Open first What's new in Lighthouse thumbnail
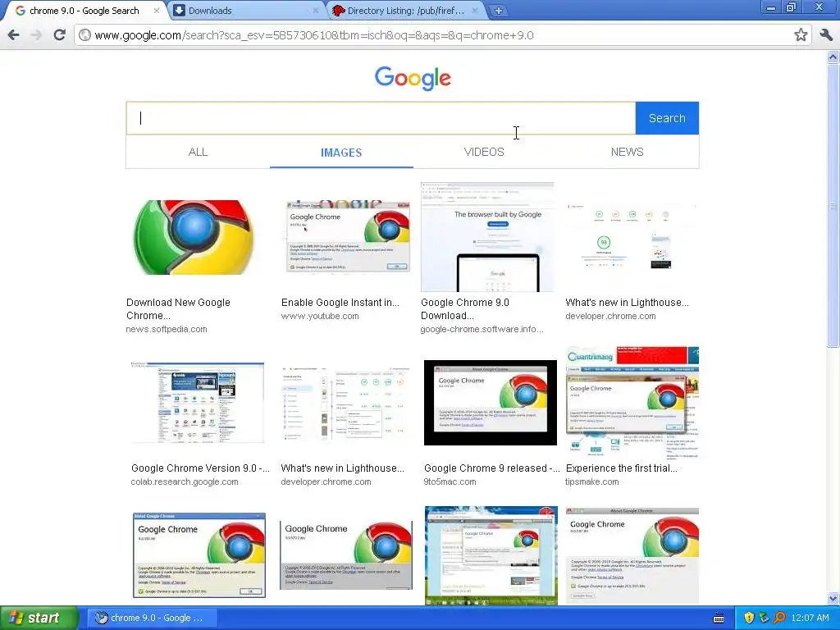Screen dimensions: 840x630 tap(632, 237)
